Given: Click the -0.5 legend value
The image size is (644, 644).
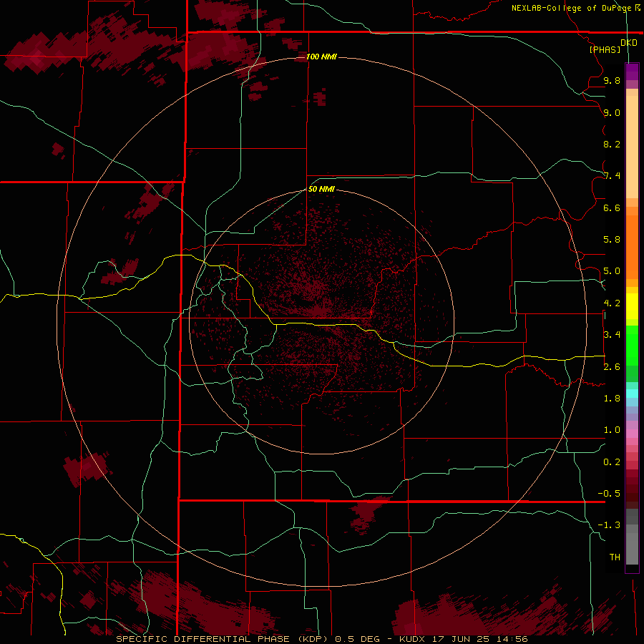Looking at the screenshot, I should tap(609, 494).
